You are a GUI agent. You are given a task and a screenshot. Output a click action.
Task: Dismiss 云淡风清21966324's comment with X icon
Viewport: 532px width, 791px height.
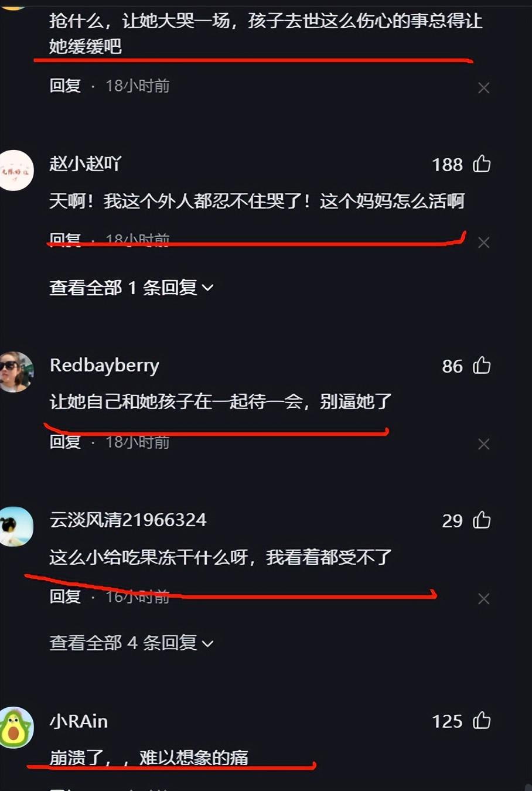click(x=483, y=599)
